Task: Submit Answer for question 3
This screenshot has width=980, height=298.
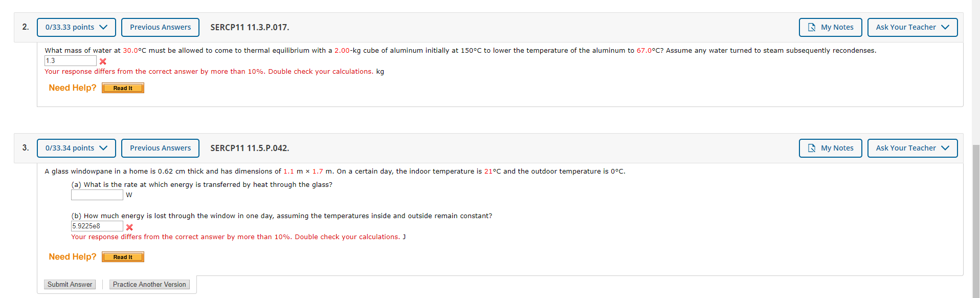Action: [70, 284]
